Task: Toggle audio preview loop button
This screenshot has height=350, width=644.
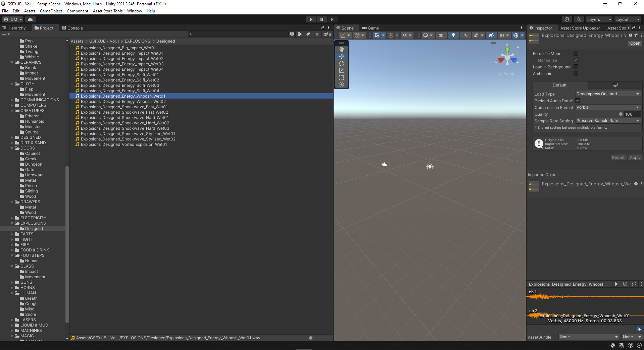Action: click(634, 284)
